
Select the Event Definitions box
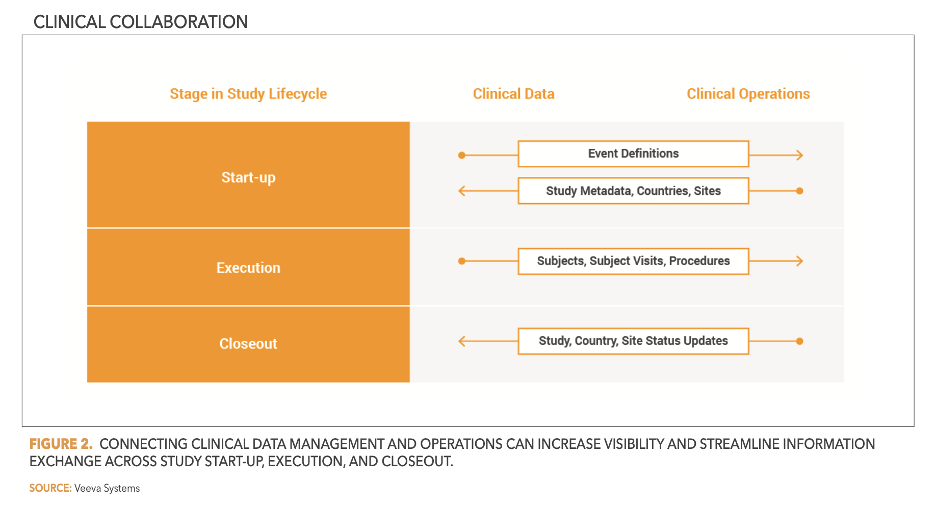[x=633, y=154]
